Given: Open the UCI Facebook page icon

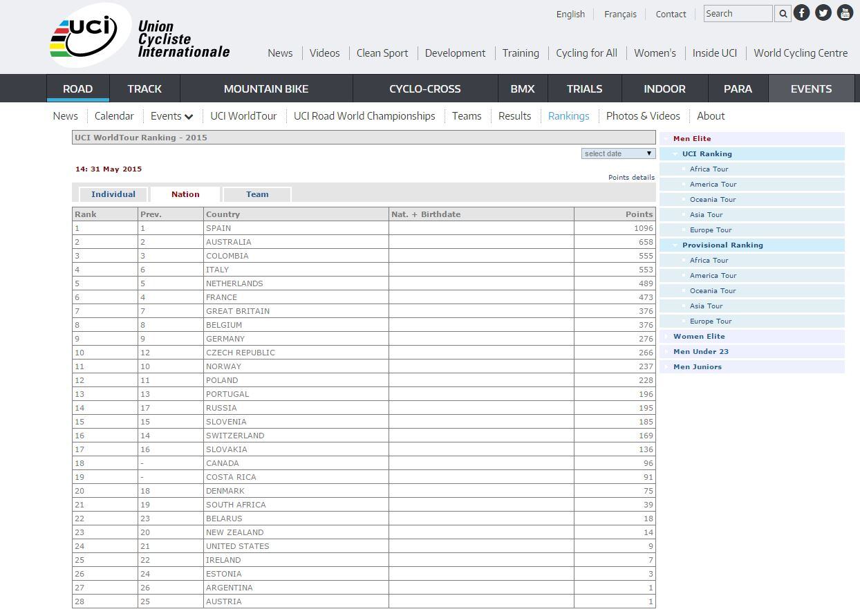Looking at the screenshot, I should click(x=802, y=13).
